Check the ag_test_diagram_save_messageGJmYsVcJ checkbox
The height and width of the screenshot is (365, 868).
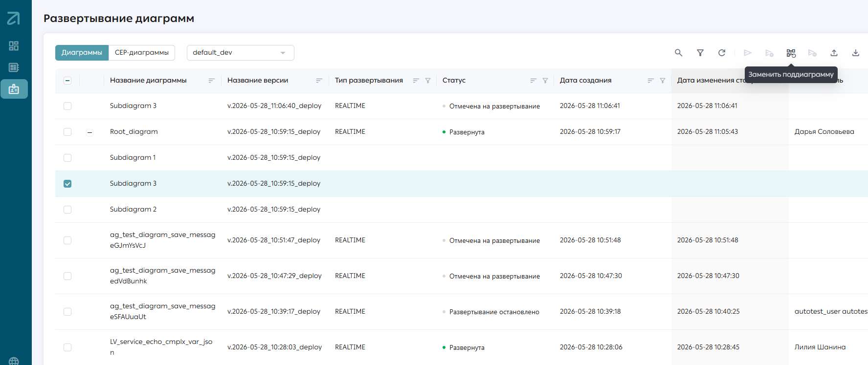(x=67, y=240)
